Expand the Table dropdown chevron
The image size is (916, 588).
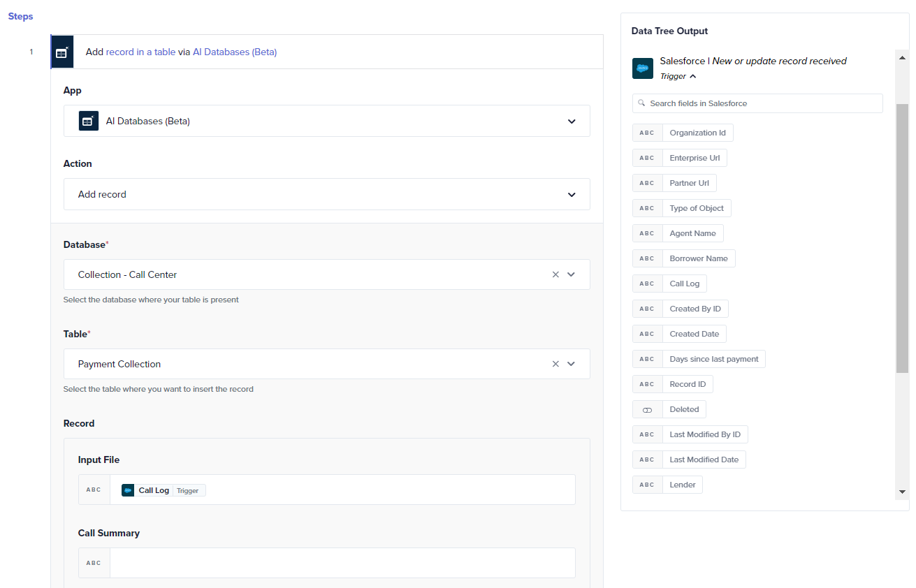(572, 364)
